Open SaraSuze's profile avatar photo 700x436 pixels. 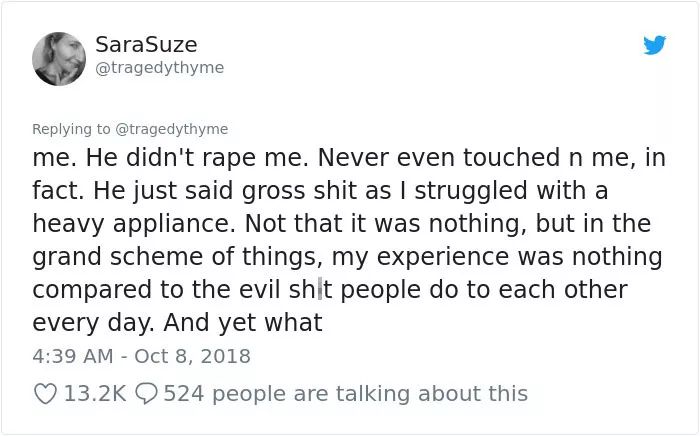59,58
